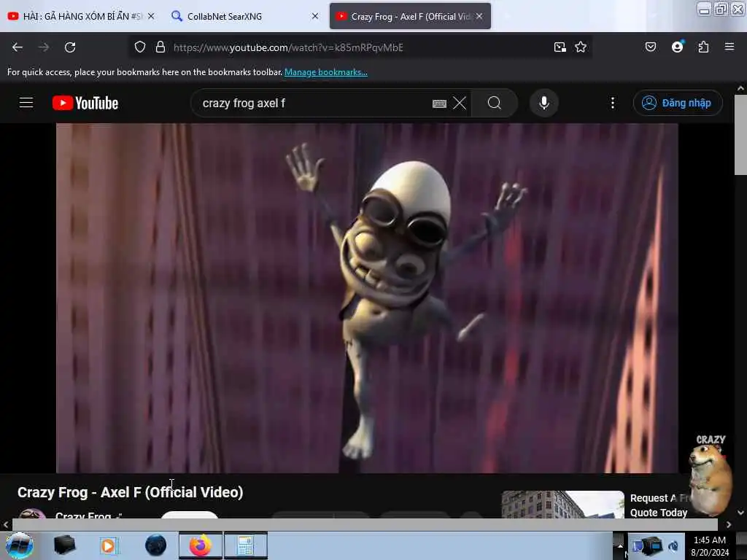Click the horizontal scrollbar right arrow
Viewport: 747px width, 560px height.
[x=729, y=524]
